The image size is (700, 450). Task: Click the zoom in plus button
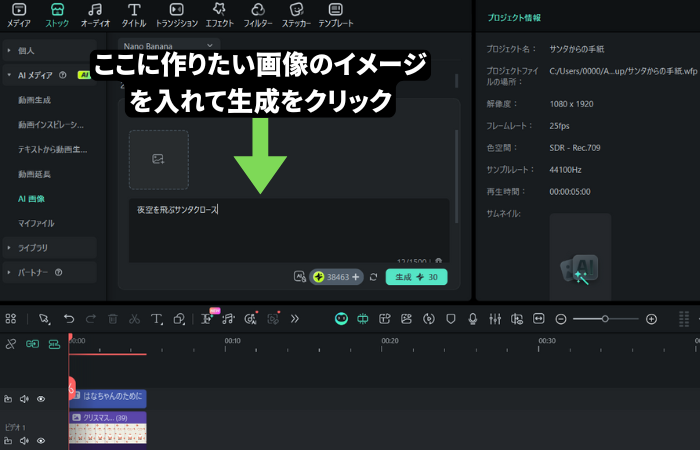click(x=651, y=319)
